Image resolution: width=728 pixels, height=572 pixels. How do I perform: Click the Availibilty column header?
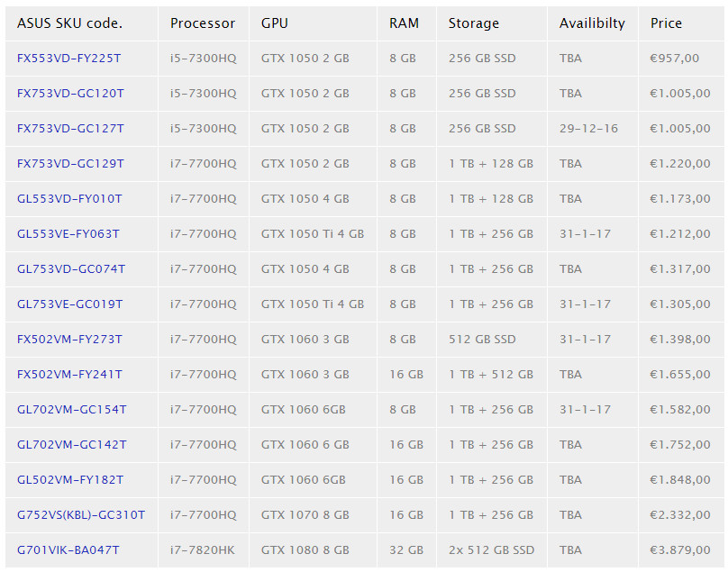(592, 23)
